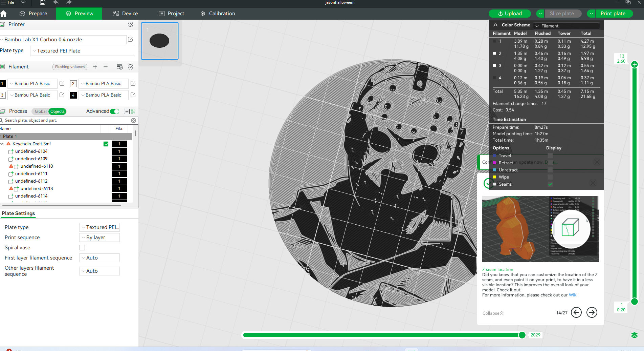
Task: Open Print sequence By layer dropdown
Action: click(99, 238)
